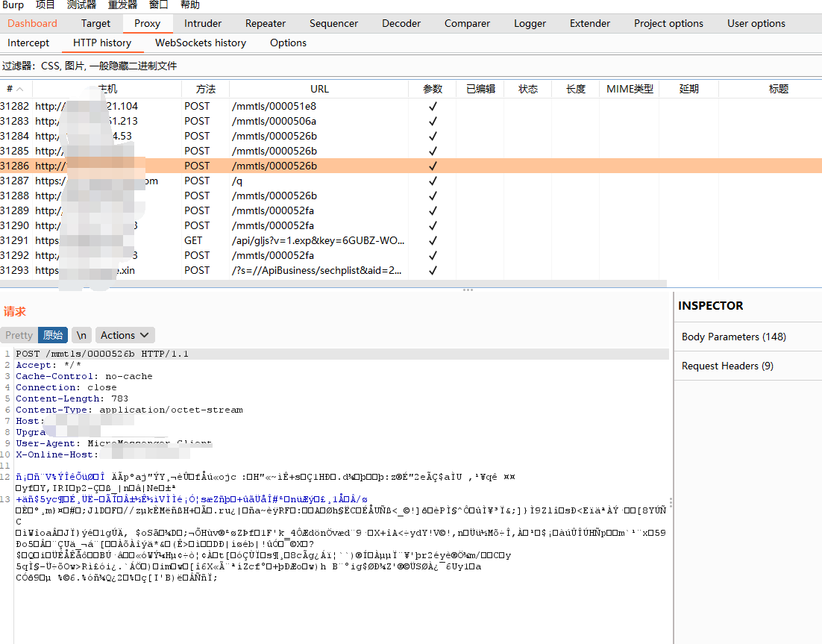Click vertical splitter handle beside Inspector panel

(x=671, y=502)
